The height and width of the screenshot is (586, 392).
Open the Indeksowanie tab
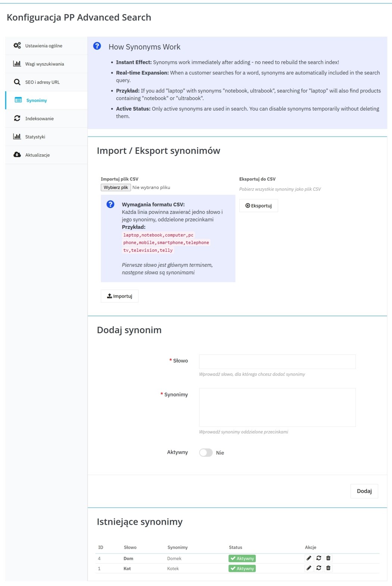(46, 118)
